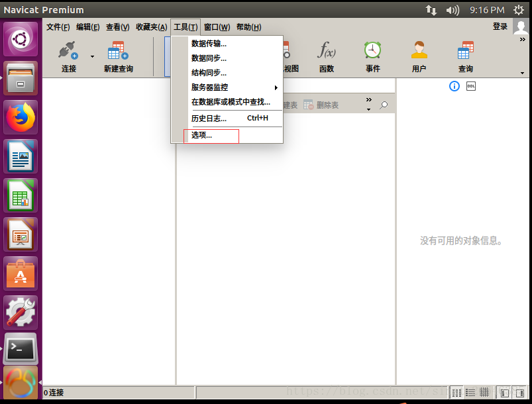Open network indicator in top panel
The width and height of the screenshot is (532, 404).
[431, 10]
